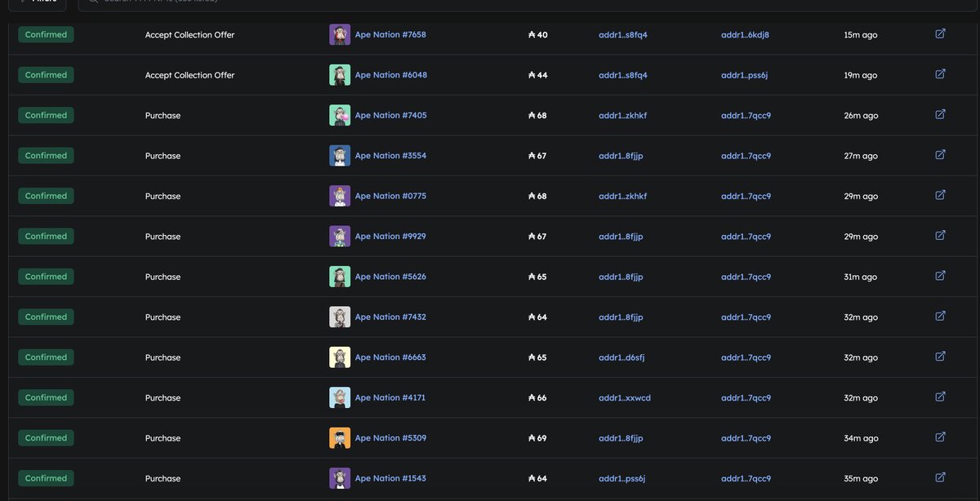Screen dimensions: 980x501
Task: Open external link icon for Ape Nation #7658
Action: pos(940,33)
